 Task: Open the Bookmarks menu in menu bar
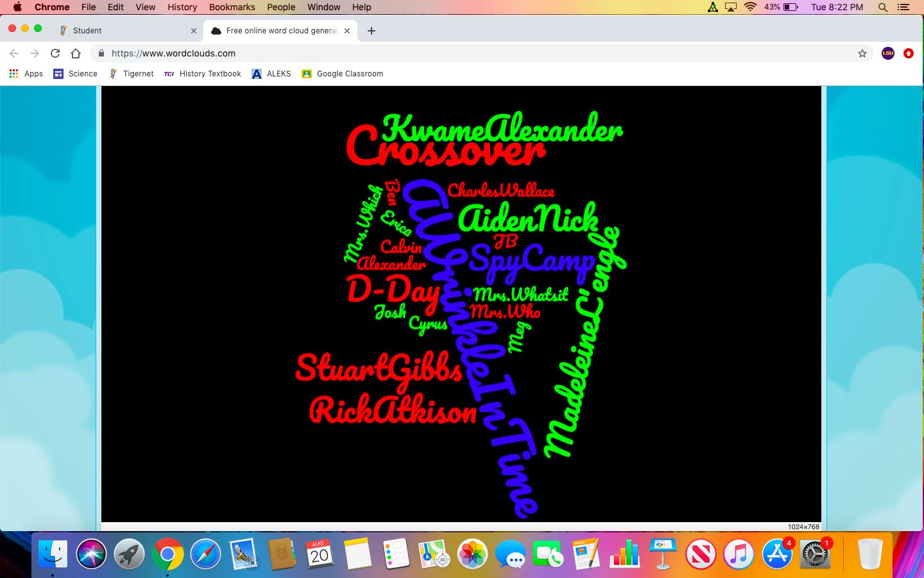coord(232,7)
